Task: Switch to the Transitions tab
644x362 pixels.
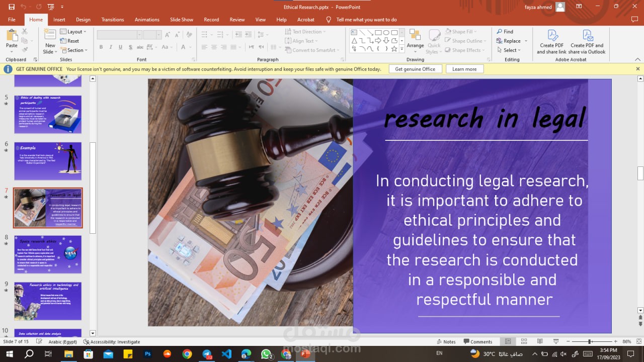Action: (x=113, y=20)
